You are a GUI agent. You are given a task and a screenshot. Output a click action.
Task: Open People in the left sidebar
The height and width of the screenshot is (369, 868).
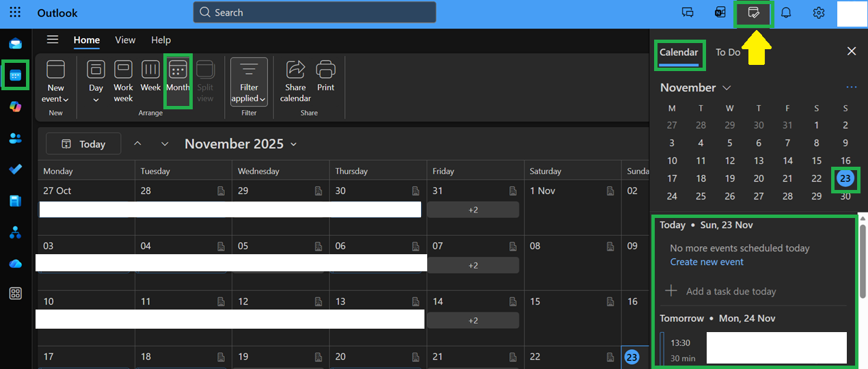(15, 138)
